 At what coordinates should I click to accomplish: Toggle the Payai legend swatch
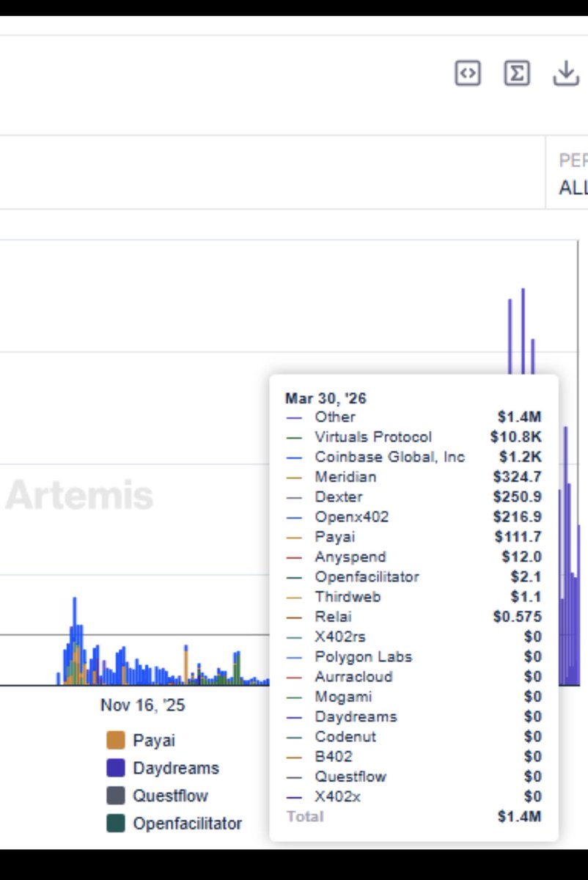pyautogui.click(x=116, y=741)
